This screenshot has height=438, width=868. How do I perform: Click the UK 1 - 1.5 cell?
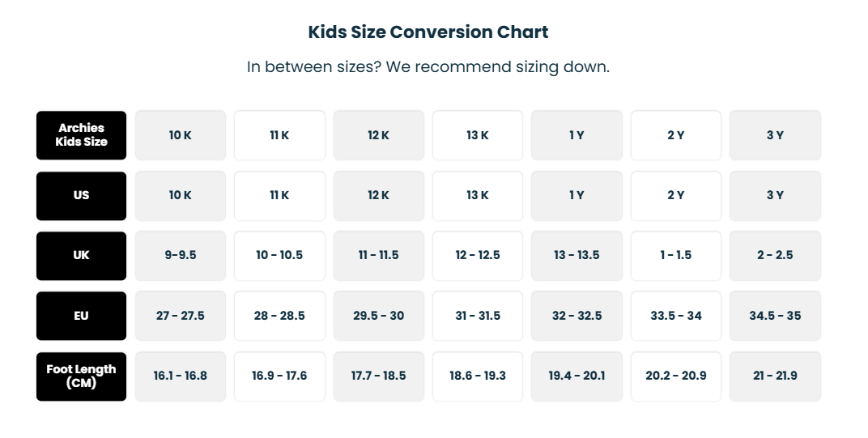(x=676, y=255)
